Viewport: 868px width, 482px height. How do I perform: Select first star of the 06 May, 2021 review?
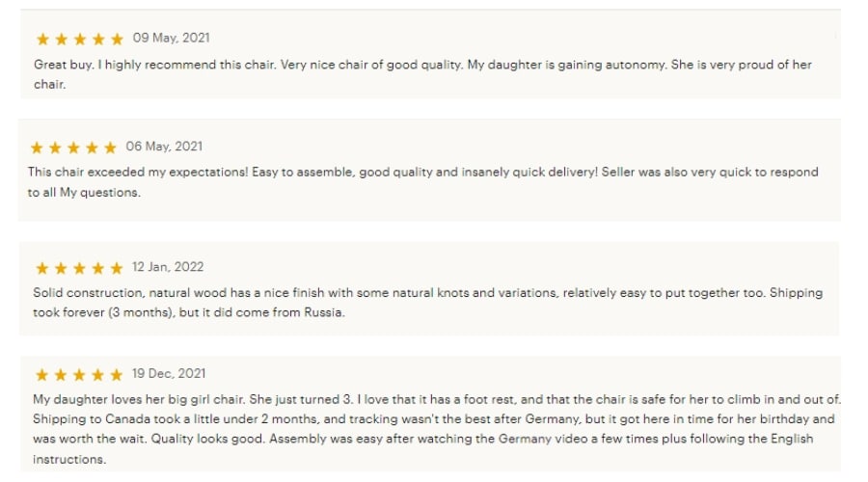(37, 147)
